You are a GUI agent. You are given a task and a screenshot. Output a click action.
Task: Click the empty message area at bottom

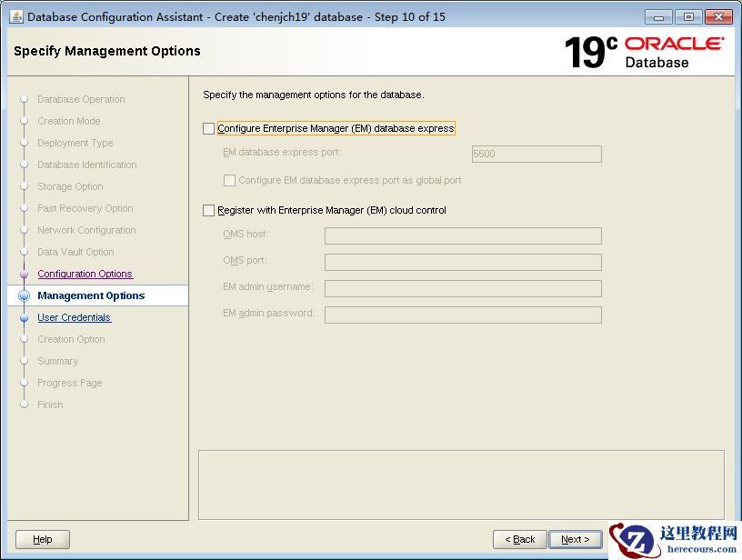pos(461,485)
